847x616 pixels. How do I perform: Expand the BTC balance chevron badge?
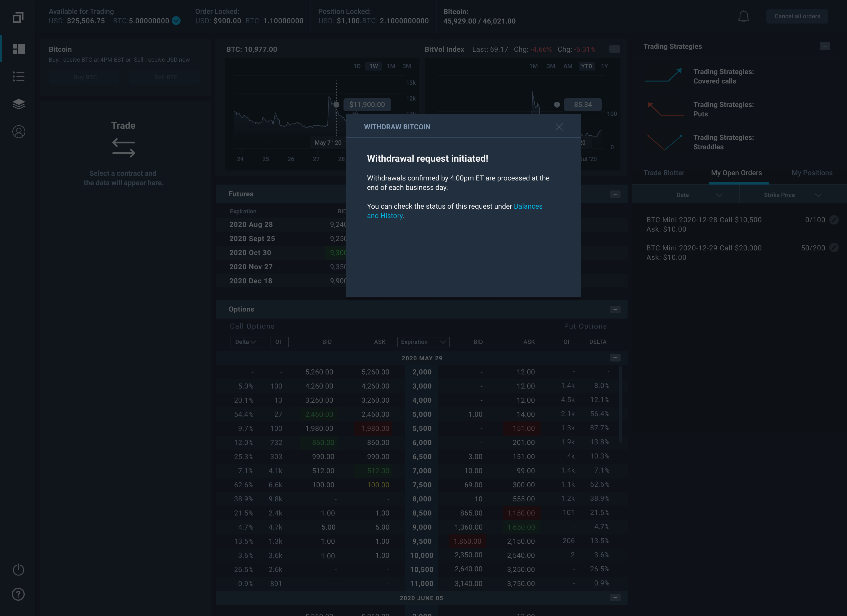(x=176, y=21)
